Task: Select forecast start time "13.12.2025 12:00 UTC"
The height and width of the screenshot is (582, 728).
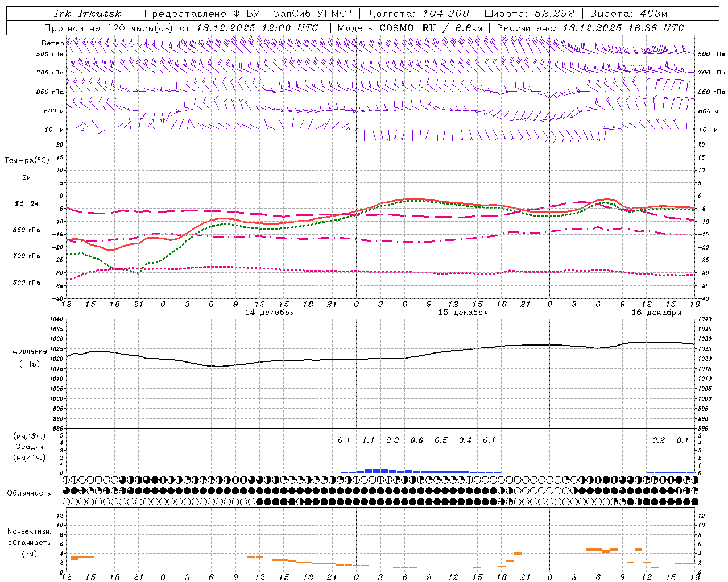Action: [x=257, y=28]
